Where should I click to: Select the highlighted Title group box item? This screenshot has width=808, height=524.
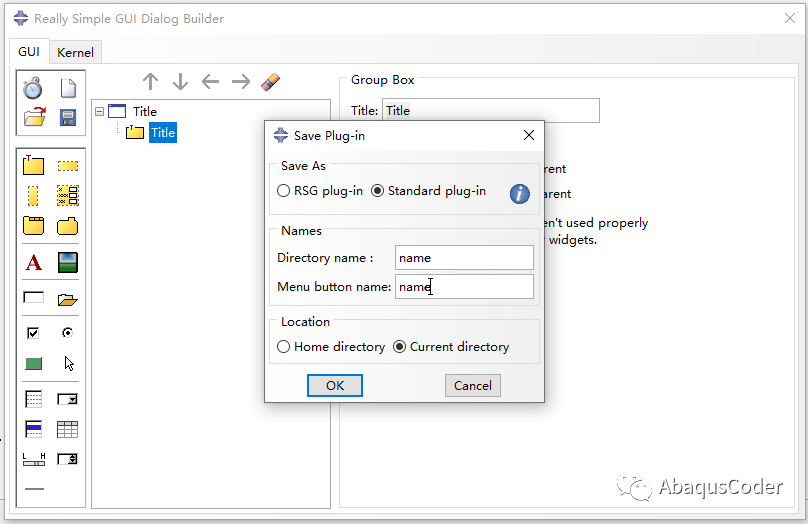(x=163, y=132)
